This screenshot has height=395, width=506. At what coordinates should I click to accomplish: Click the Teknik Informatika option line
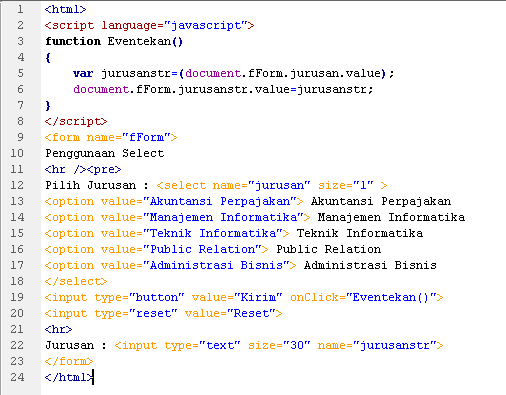pos(234,233)
